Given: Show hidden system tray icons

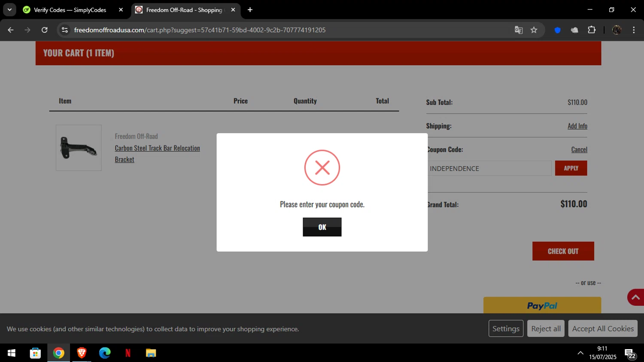Looking at the screenshot, I should [580, 353].
